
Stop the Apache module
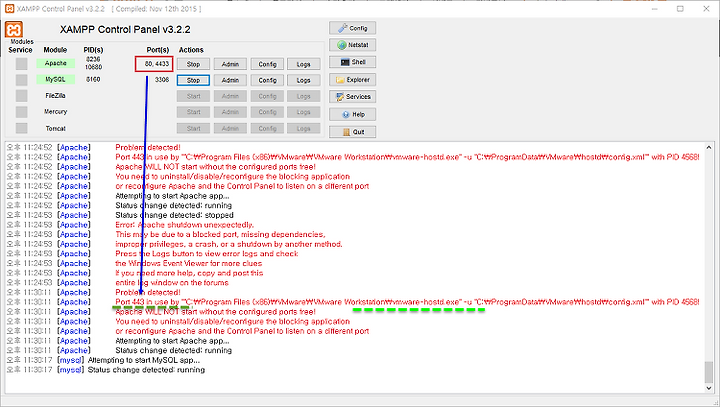(193, 64)
